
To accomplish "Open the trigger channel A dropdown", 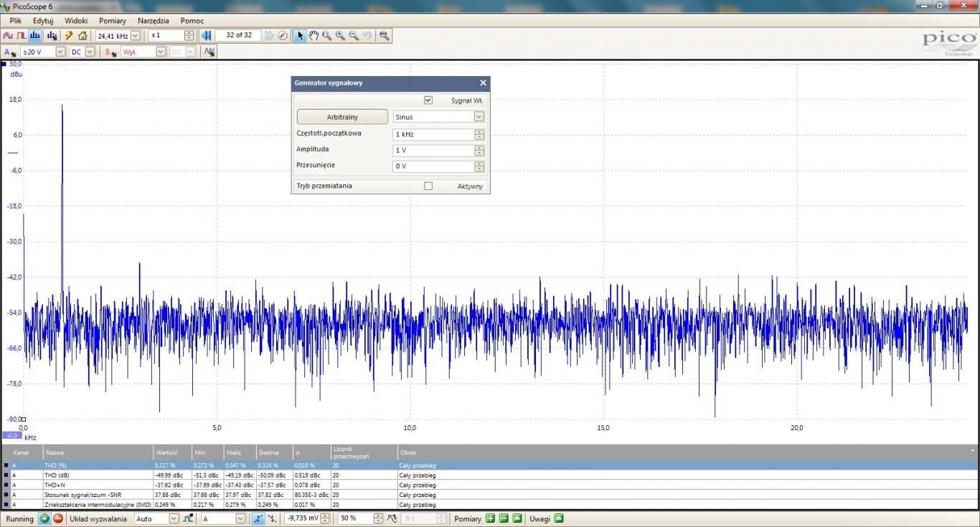I will click(240, 518).
